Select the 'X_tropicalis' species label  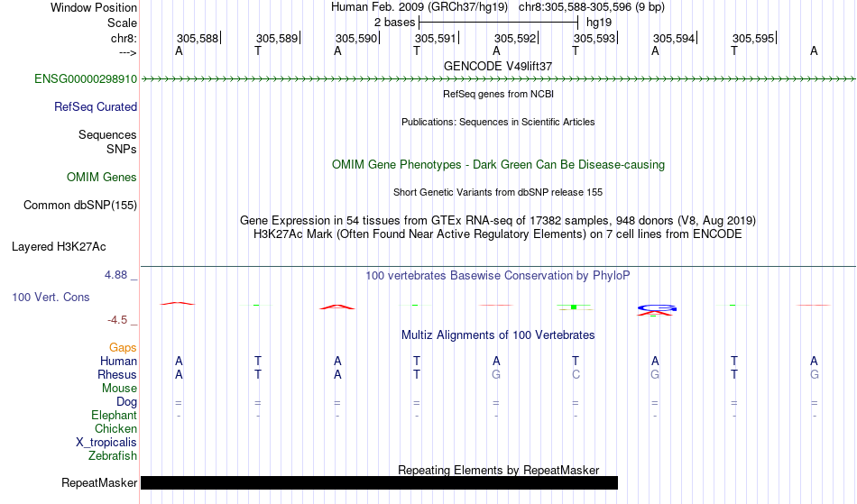click(106, 443)
